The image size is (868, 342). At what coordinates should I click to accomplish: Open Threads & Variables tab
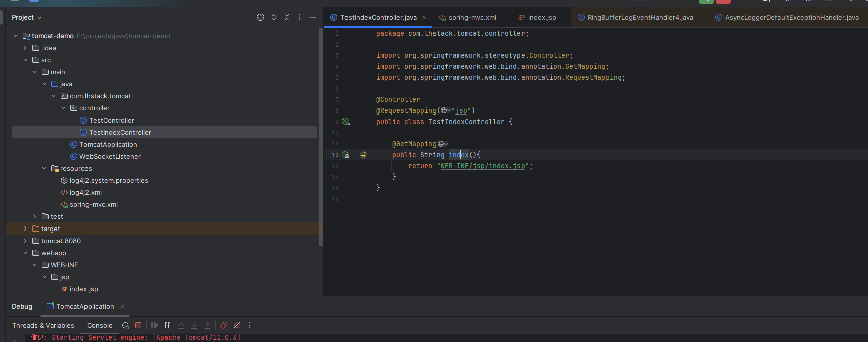point(43,325)
